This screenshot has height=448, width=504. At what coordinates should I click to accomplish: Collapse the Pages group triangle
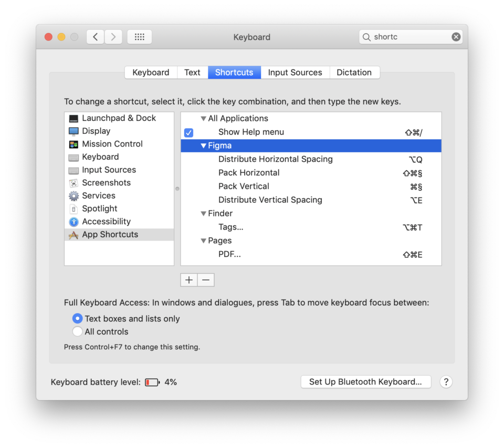pyautogui.click(x=203, y=241)
